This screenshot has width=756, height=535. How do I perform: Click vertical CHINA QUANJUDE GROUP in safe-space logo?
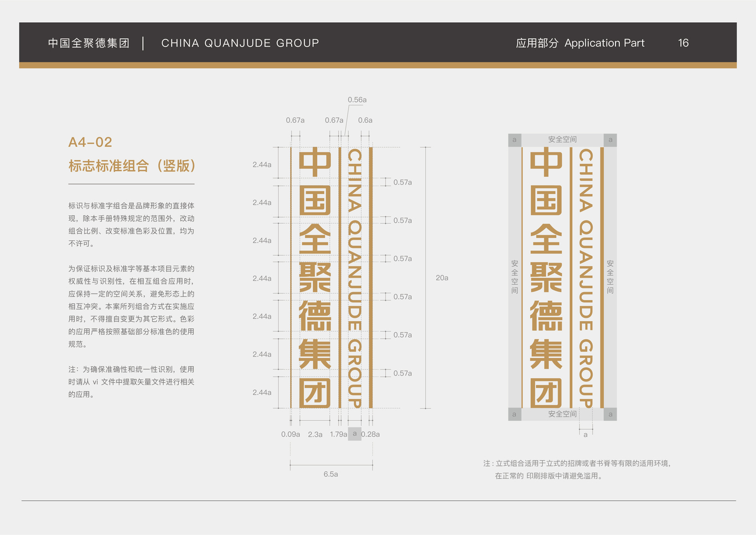click(x=586, y=278)
